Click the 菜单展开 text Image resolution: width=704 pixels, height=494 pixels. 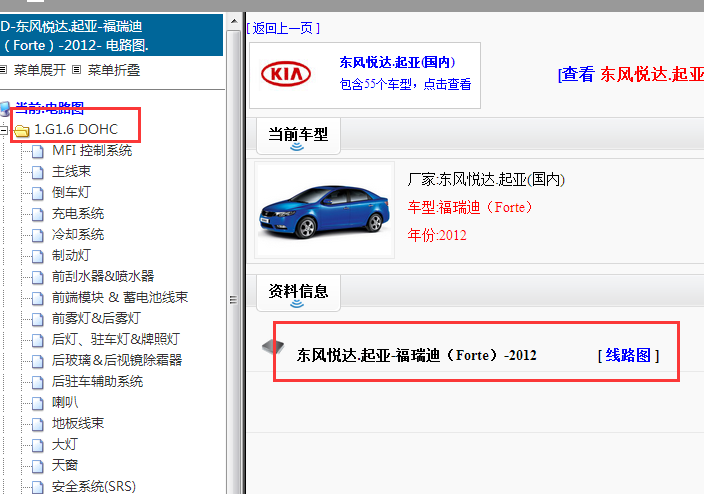click(40, 70)
